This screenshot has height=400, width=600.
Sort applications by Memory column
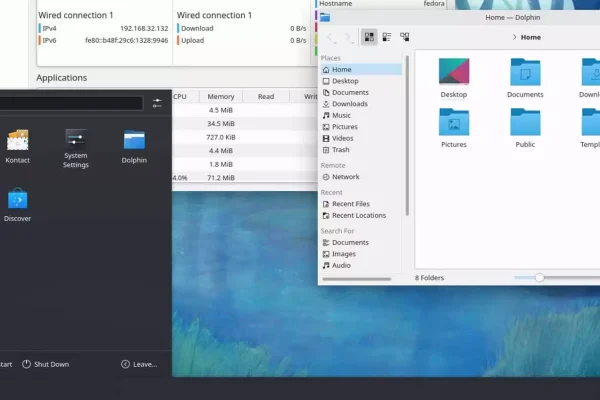221,96
